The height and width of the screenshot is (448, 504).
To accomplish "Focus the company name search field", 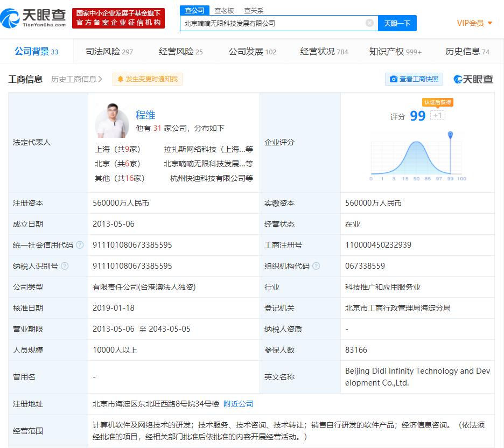I will (272, 23).
